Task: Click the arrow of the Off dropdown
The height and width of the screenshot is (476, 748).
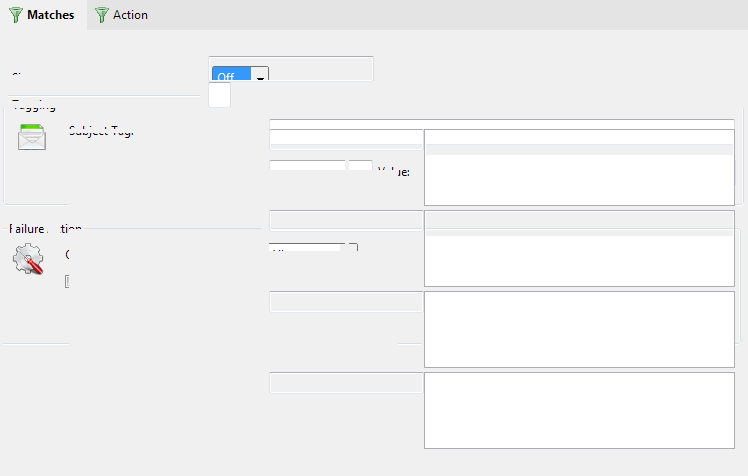Action: [x=259, y=76]
